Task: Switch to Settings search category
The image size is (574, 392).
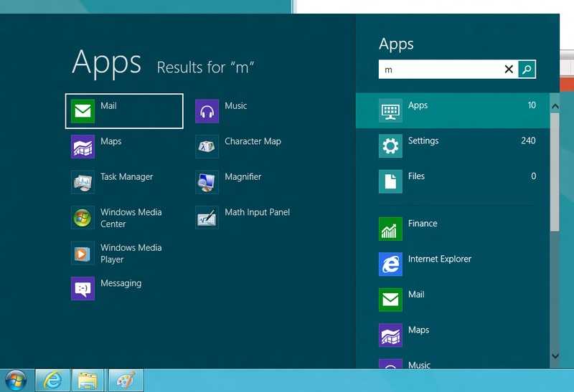Action: 453,146
